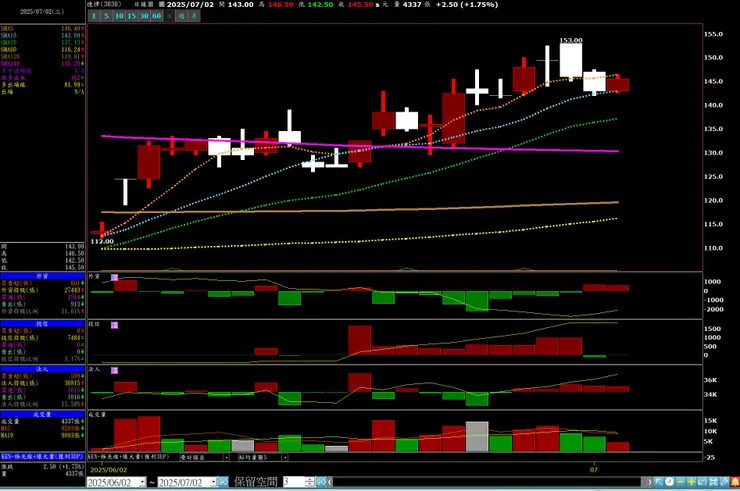Viewport: 740px width, 491px height.
Task: Select the 外資 header in left panel
Action: 42,276
